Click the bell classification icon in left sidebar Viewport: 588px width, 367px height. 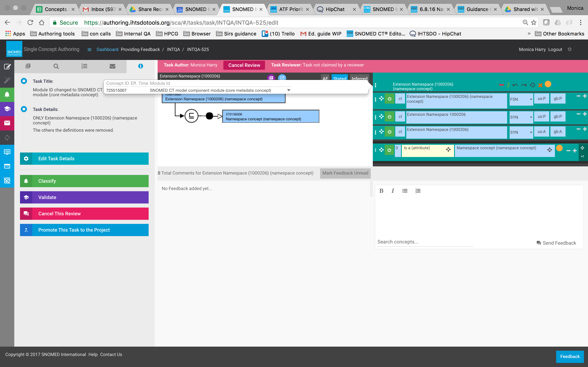click(7, 94)
